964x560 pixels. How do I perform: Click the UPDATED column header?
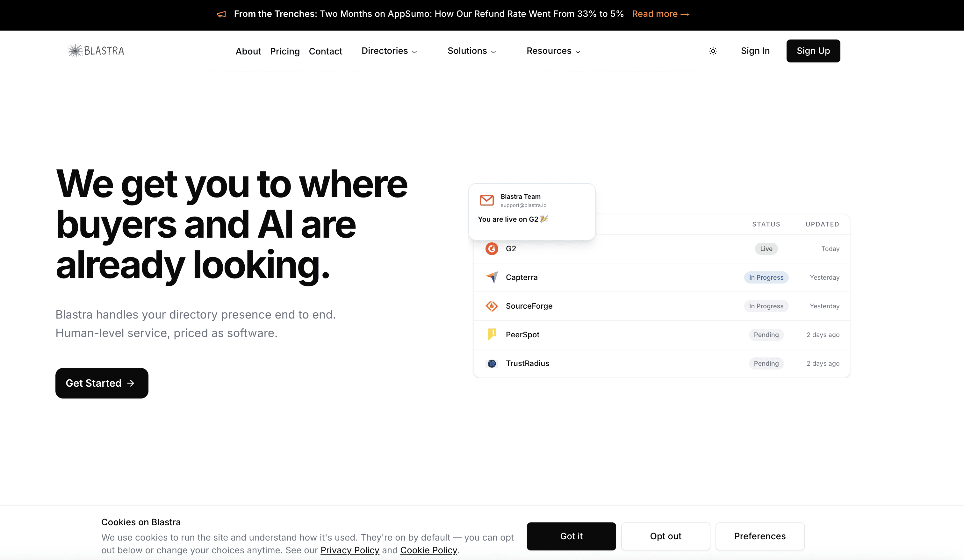click(x=823, y=224)
